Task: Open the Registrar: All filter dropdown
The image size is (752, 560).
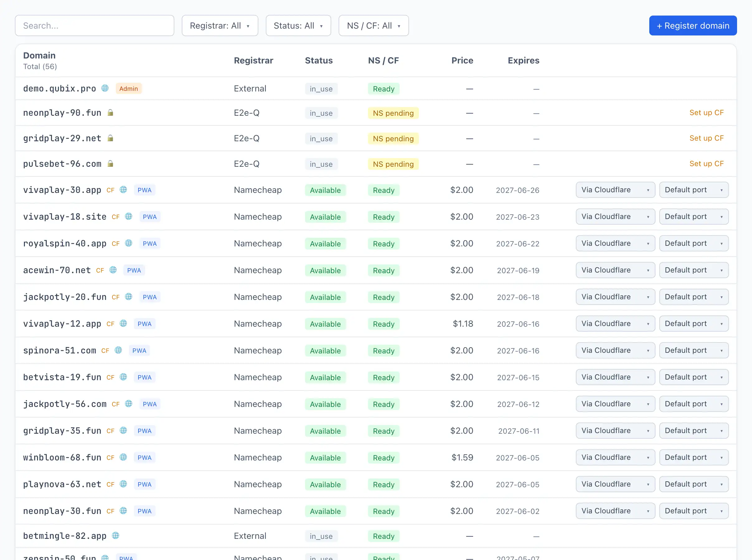Action: tap(220, 26)
